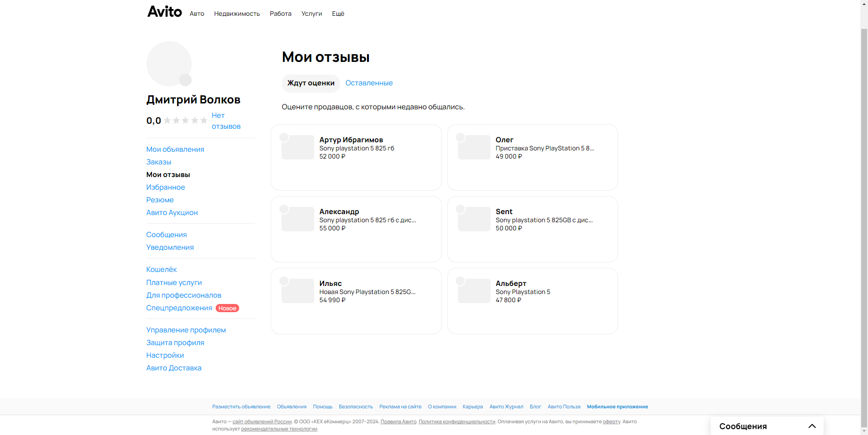868x435 pixels.
Task: Open Спецпредложения link
Action: (x=179, y=308)
